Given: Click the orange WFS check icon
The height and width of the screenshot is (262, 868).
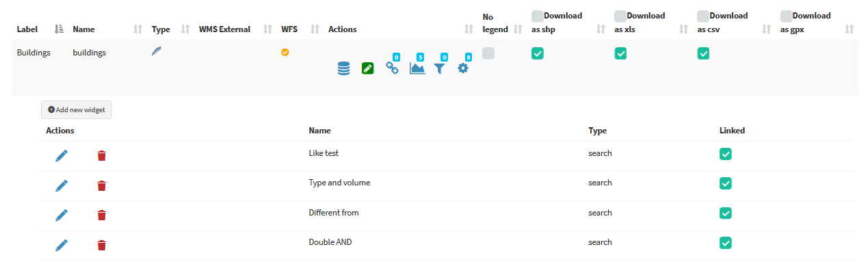Looking at the screenshot, I should (x=285, y=52).
